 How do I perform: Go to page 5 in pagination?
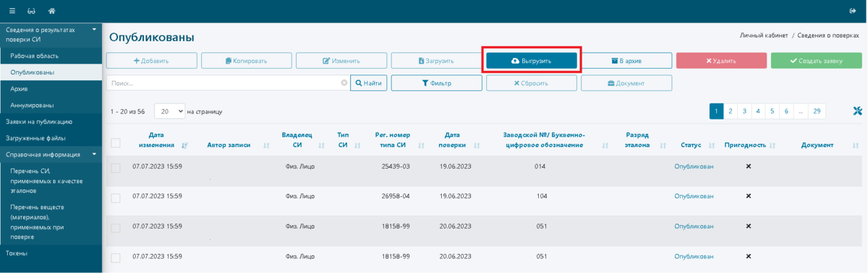pyautogui.click(x=773, y=111)
